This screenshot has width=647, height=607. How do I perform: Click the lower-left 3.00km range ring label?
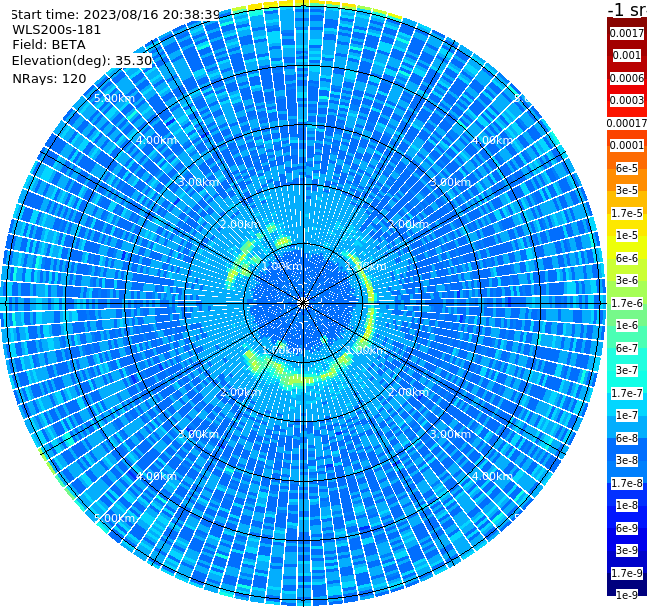coord(198,434)
